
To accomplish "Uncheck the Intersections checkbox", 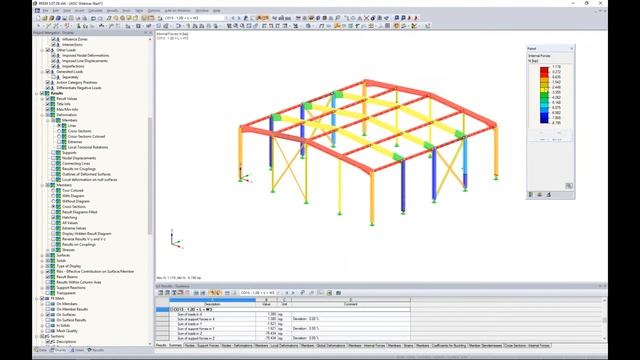I will pyautogui.click(x=53, y=44).
